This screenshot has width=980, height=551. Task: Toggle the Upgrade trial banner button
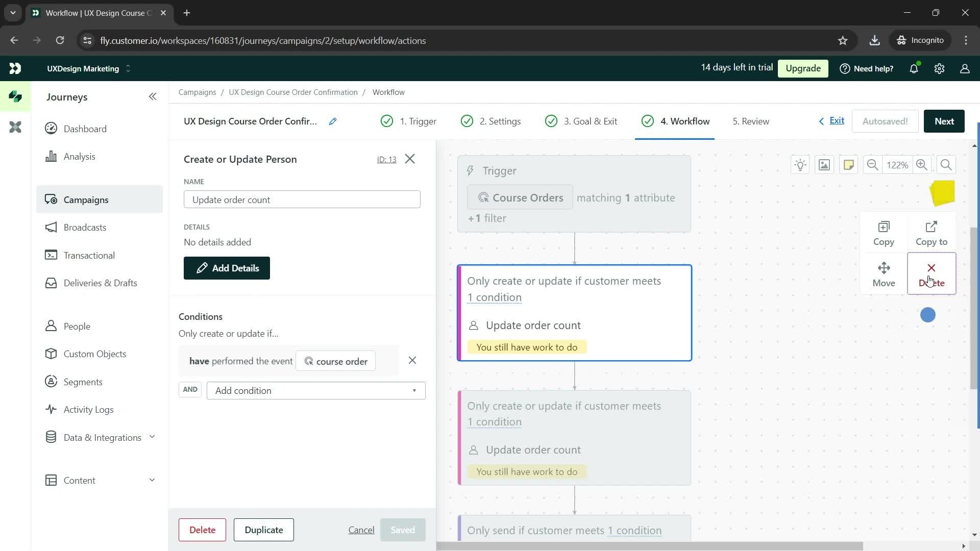tap(805, 68)
